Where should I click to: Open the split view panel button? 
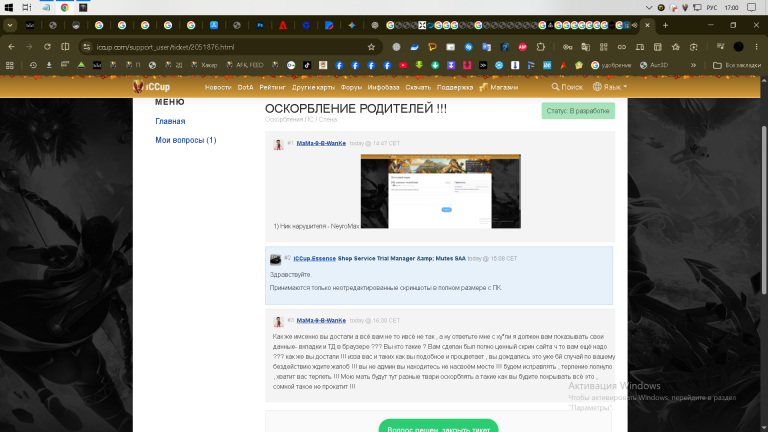[65, 47]
